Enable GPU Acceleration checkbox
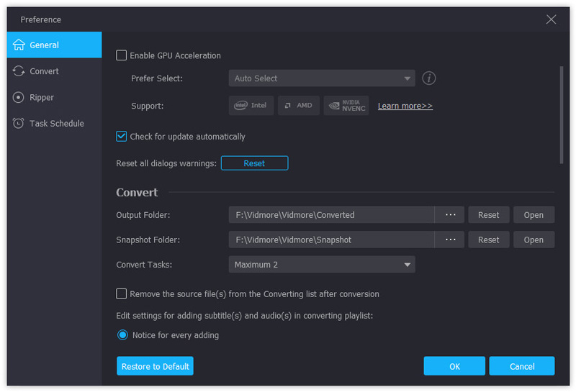This screenshot has width=576, height=392. click(122, 55)
